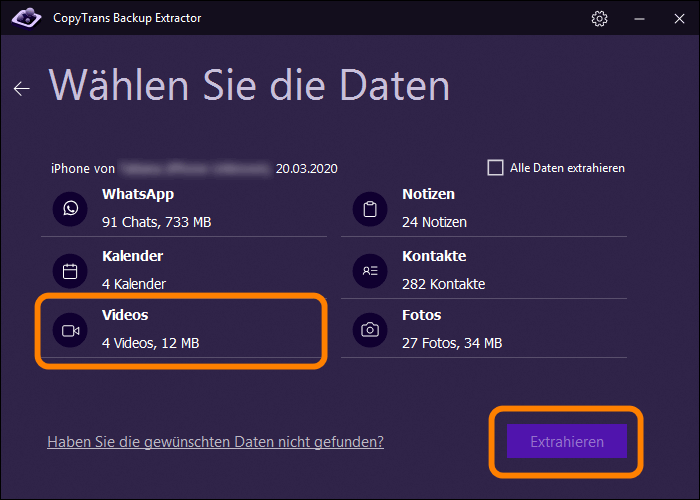
Task: Open settings via the gear icon
Action: coord(599,18)
